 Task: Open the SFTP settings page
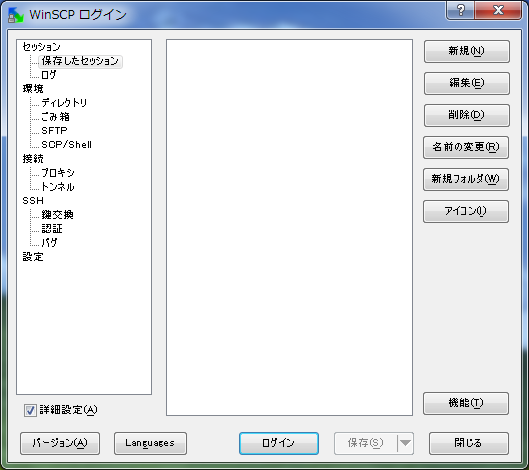click(54, 131)
